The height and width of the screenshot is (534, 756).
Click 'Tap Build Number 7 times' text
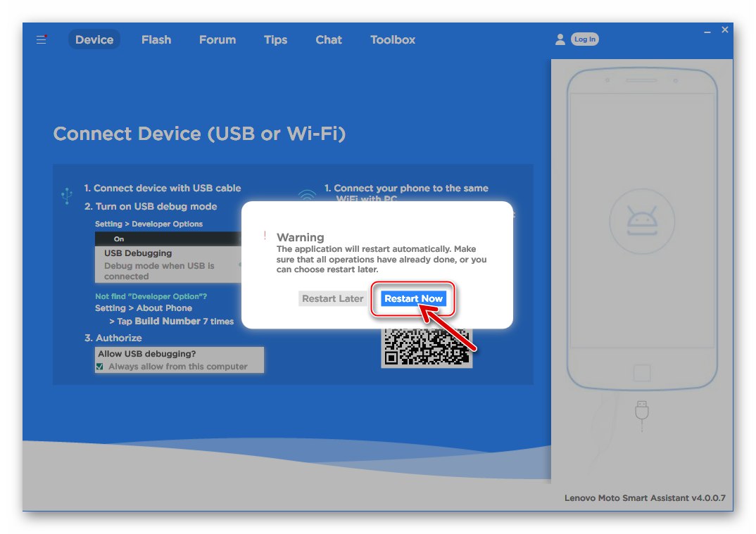pyautogui.click(x=175, y=321)
